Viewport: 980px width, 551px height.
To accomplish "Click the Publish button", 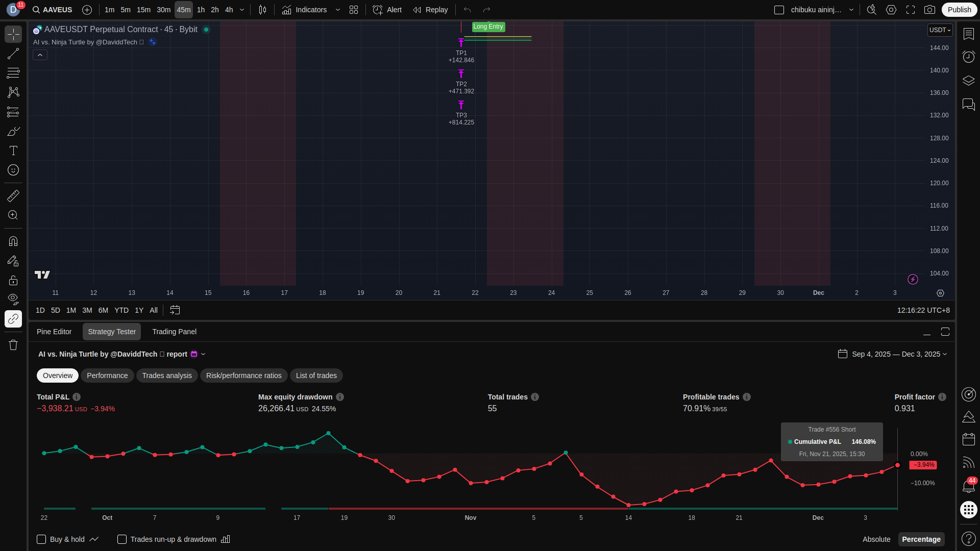I will tap(959, 10).
